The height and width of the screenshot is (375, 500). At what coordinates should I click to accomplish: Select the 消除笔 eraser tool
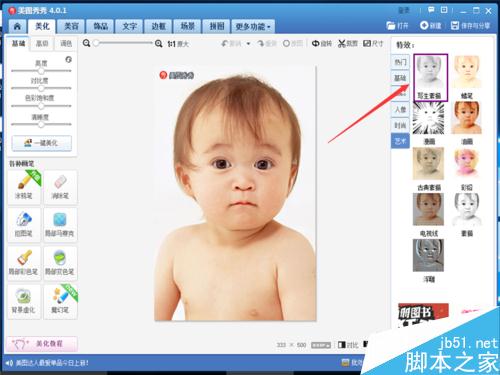60,187
